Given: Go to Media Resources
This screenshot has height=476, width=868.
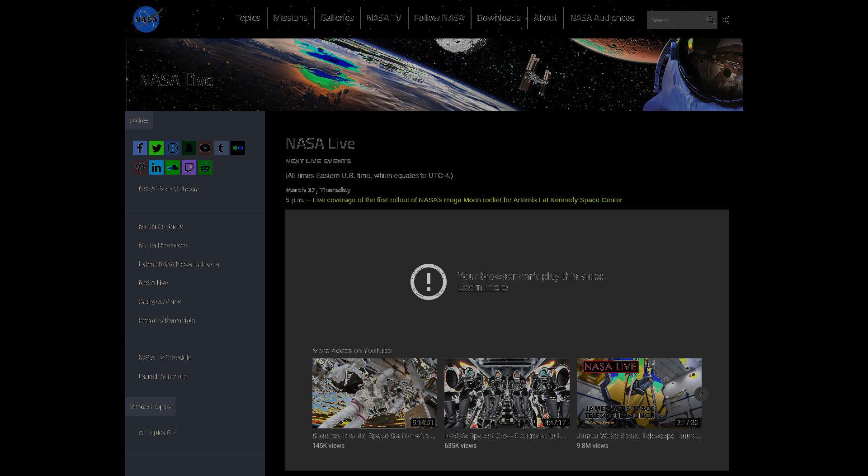Looking at the screenshot, I should pyautogui.click(x=163, y=245).
